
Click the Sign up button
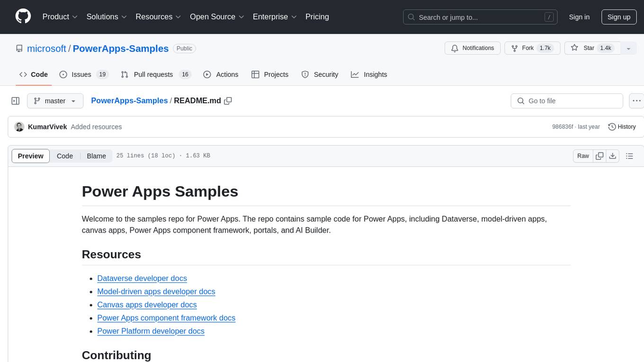point(619,17)
